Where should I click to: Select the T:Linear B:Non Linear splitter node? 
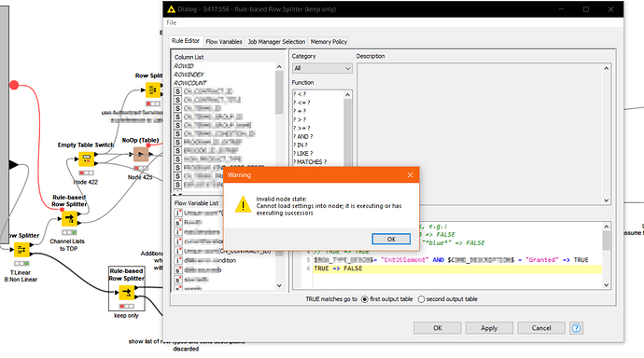pyautogui.click(x=21, y=249)
